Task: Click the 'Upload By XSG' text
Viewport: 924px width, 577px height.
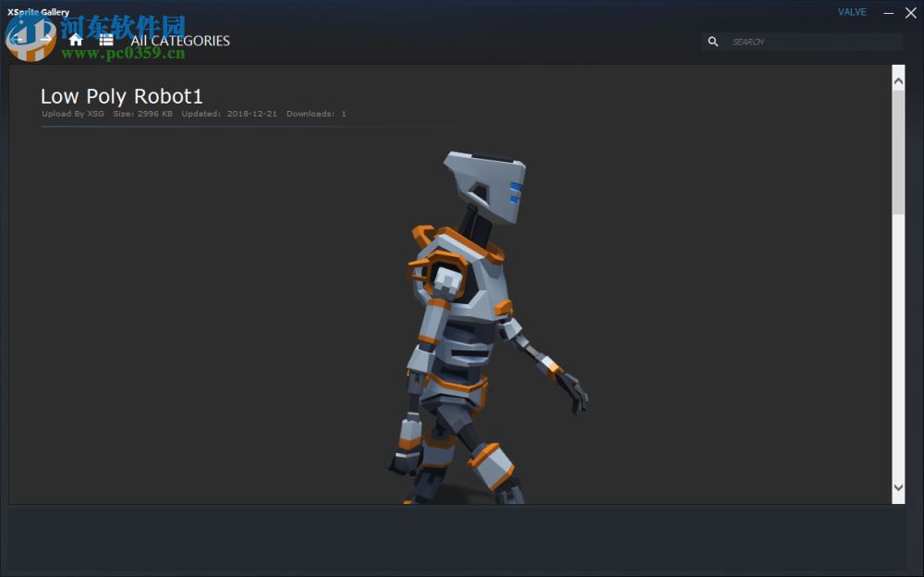Action: [x=72, y=114]
